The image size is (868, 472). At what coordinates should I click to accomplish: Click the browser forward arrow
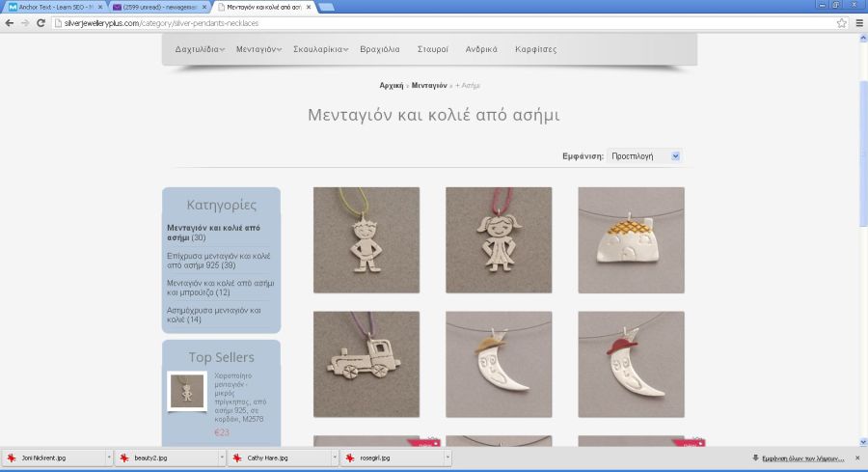25,22
